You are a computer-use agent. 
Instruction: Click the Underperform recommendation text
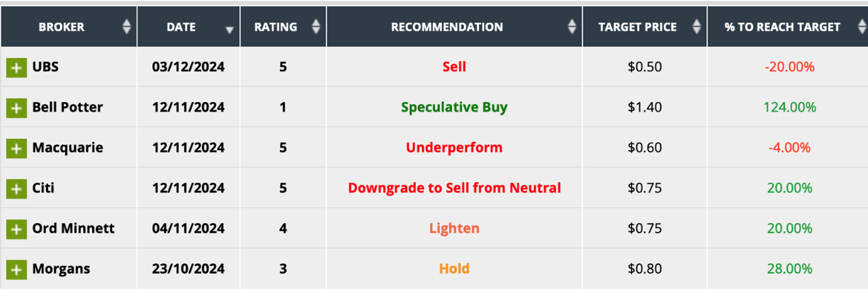coord(454,148)
